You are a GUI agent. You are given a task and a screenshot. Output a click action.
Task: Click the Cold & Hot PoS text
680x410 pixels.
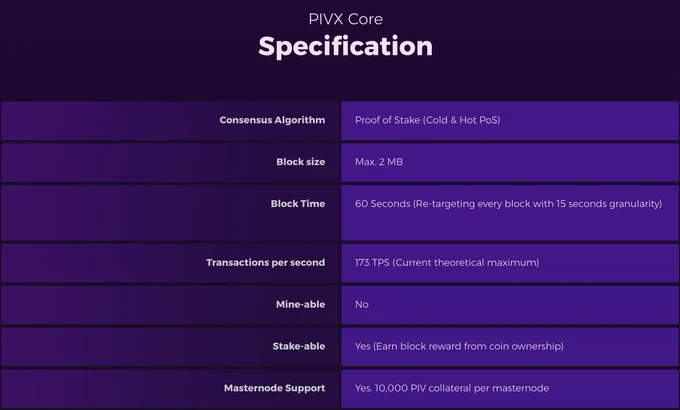(461, 120)
